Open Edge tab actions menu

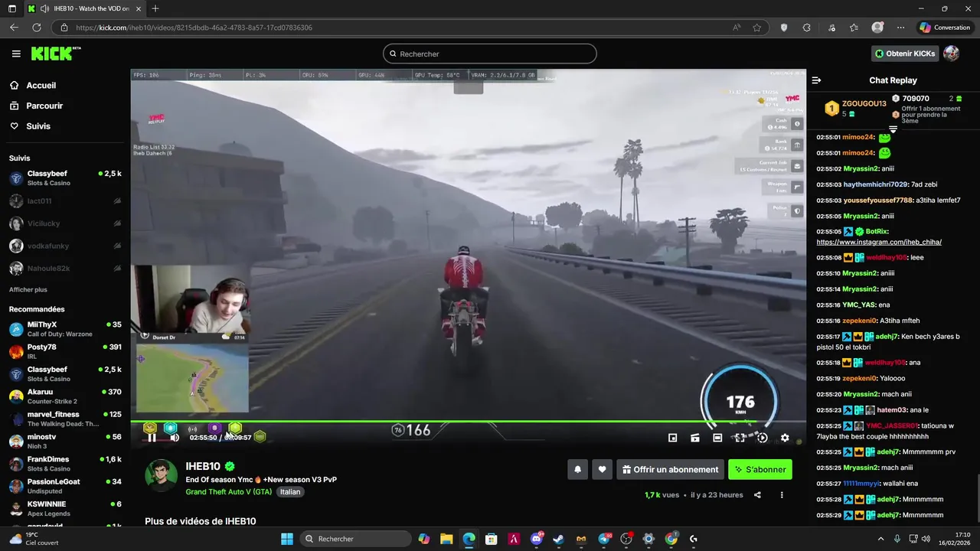[x=11, y=8]
